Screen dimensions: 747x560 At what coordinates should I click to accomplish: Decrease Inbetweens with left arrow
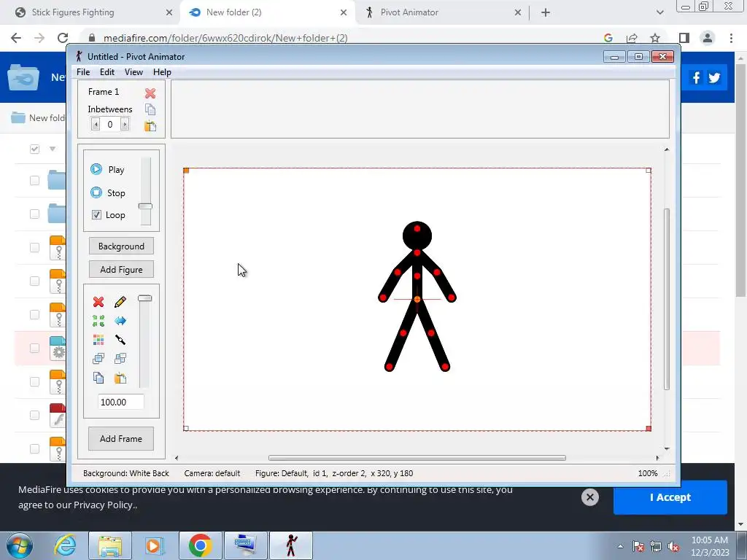point(96,124)
